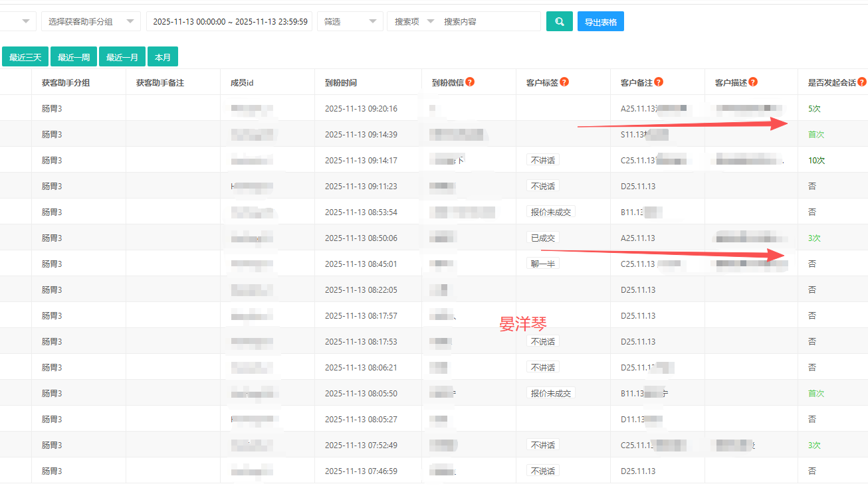Screen dimensions: 868x488
Task: Click help icon beside 是否发起会话 header
Action: pos(862,82)
